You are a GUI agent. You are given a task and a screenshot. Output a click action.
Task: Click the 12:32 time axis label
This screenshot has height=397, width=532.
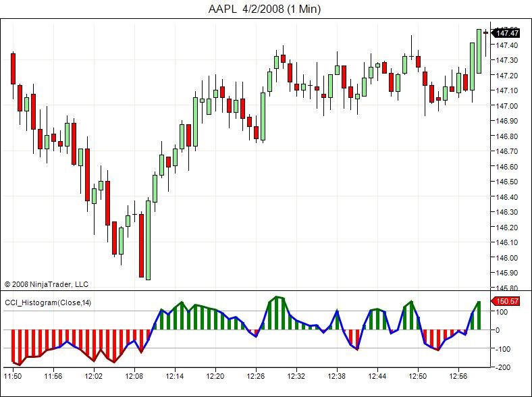[x=296, y=376]
